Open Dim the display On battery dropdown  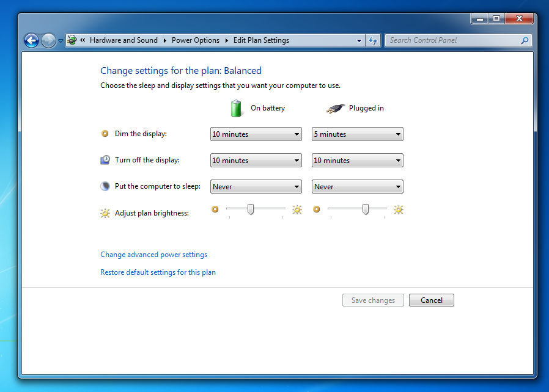point(256,134)
